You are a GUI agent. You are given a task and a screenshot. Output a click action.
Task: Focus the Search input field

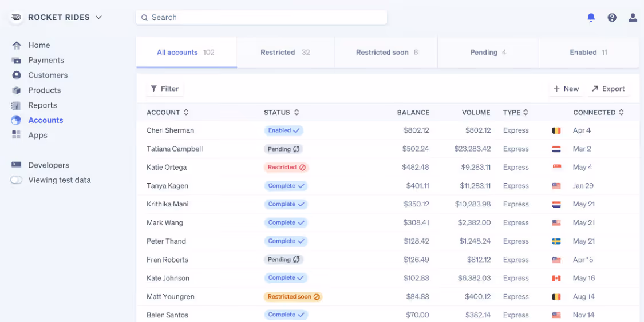click(x=262, y=18)
